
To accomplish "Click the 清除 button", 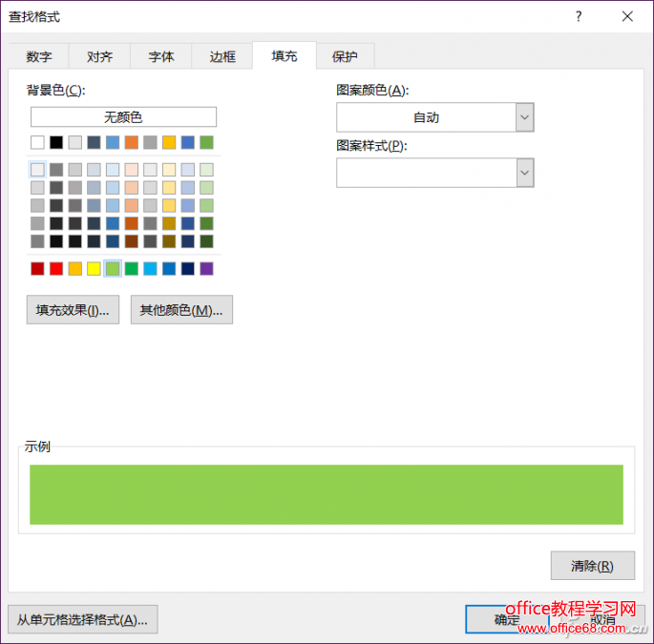I will (593, 566).
